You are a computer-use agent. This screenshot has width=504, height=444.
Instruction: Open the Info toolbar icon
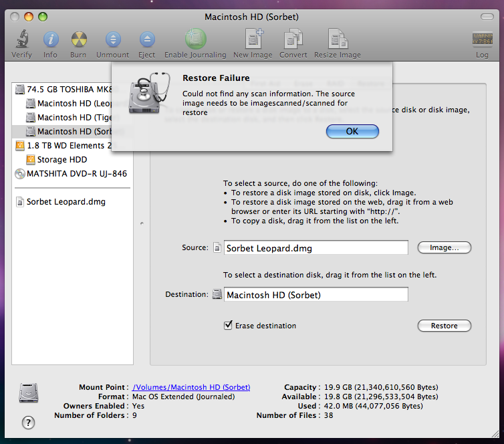click(51, 39)
